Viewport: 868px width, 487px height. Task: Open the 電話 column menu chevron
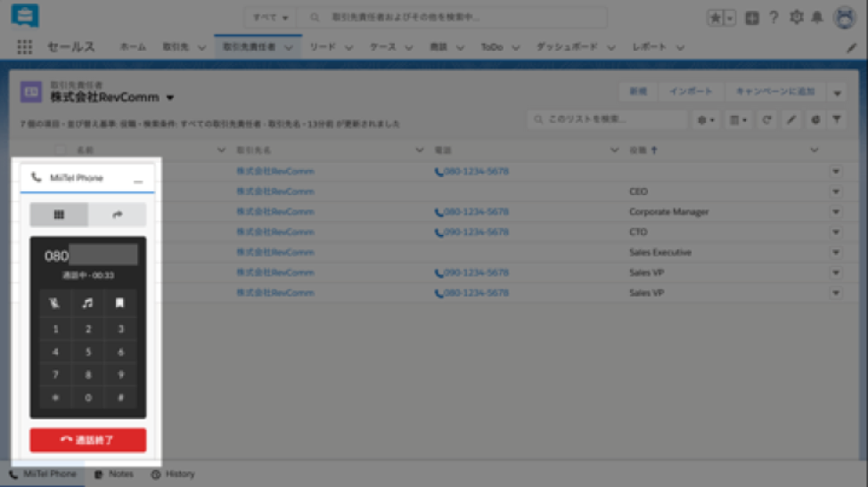pos(614,150)
